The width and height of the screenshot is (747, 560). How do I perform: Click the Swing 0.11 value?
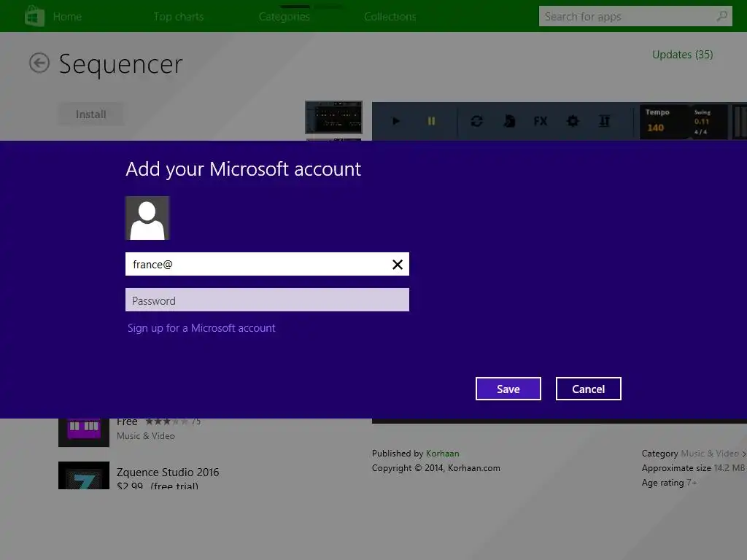click(x=702, y=122)
